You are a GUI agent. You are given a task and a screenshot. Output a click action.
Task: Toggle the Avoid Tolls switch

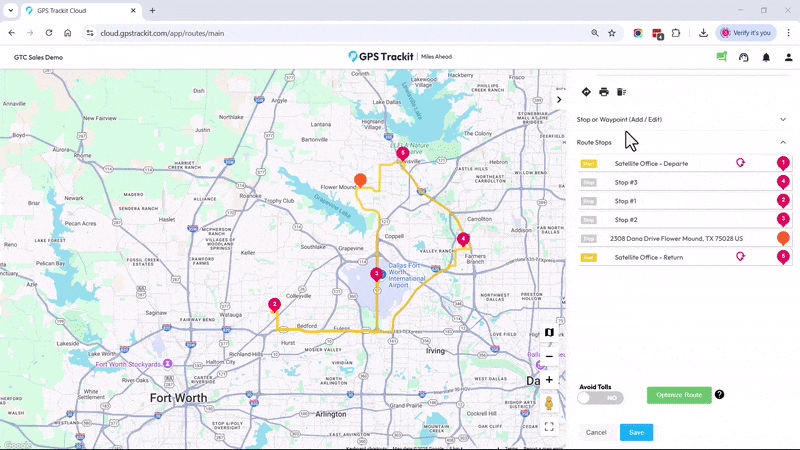coord(601,397)
